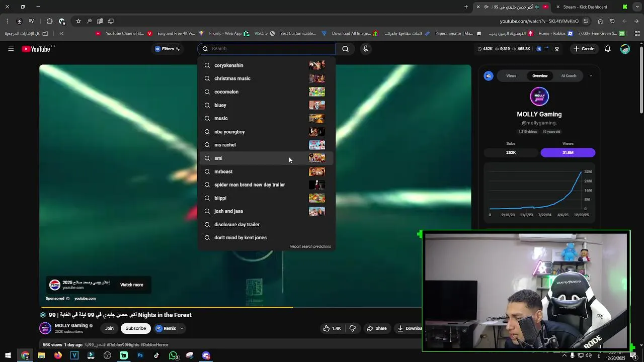Choose the 'cocomelon' search suggestion
Image resolution: width=644 pixels, height=362 pixels.
(x=267, y=92)
